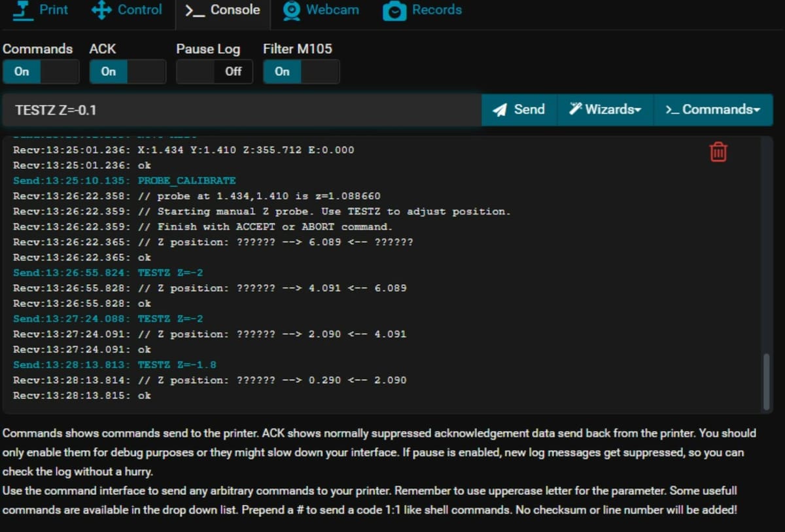This screenshot has height=532, width=785.
Task: Click the printer icon on the Print tab
Action: click(24, 10)
